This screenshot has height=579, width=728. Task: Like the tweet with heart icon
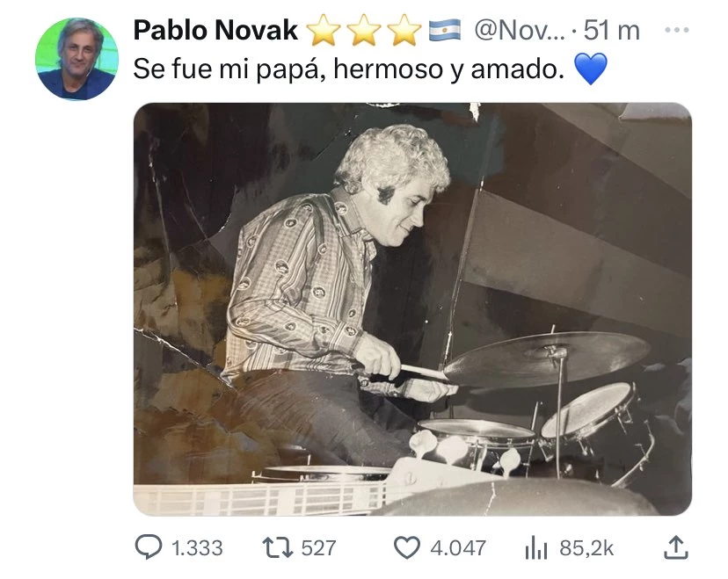tap(407, 547)
